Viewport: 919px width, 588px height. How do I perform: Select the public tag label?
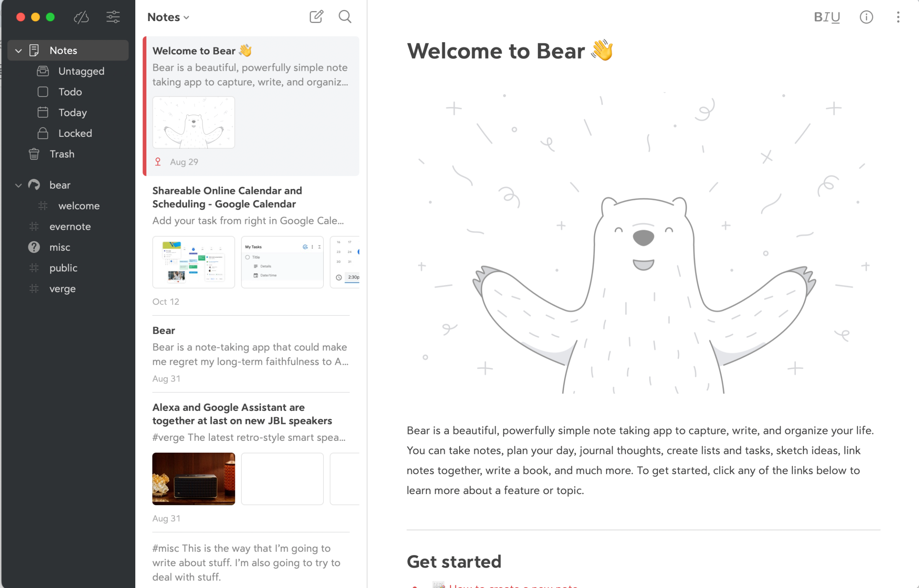tap(63, 268)
